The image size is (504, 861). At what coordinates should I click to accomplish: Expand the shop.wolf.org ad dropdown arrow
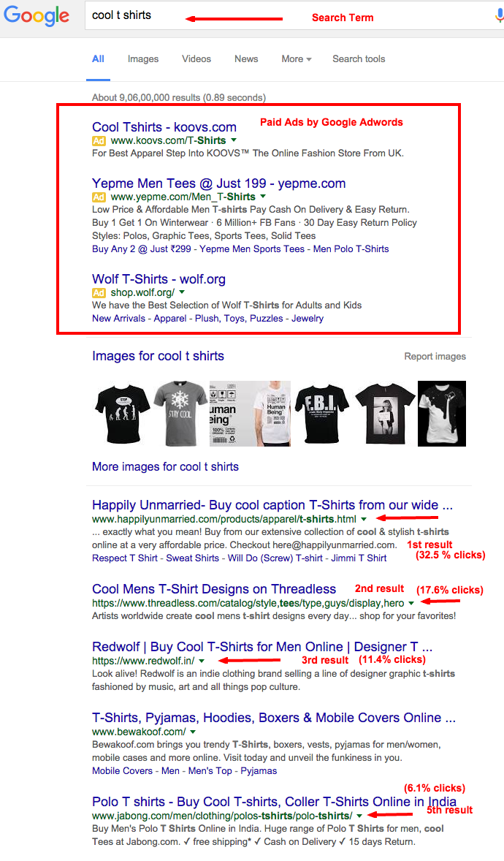tap(183, 292)
